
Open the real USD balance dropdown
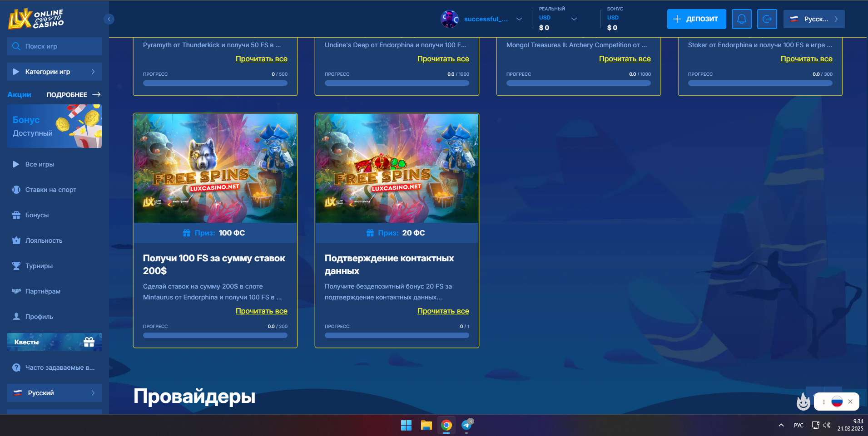pyautogui.click(x=574, y=19)
